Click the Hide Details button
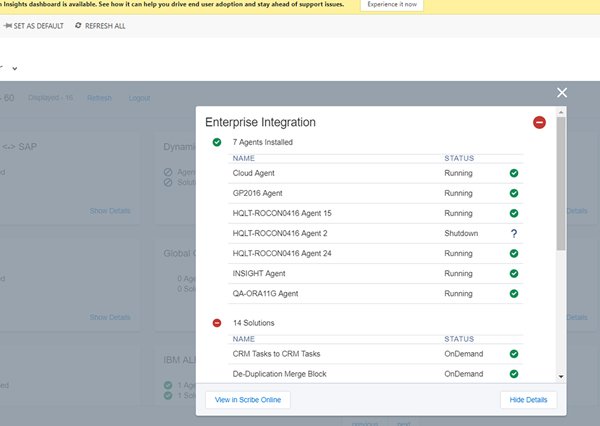 528,400
